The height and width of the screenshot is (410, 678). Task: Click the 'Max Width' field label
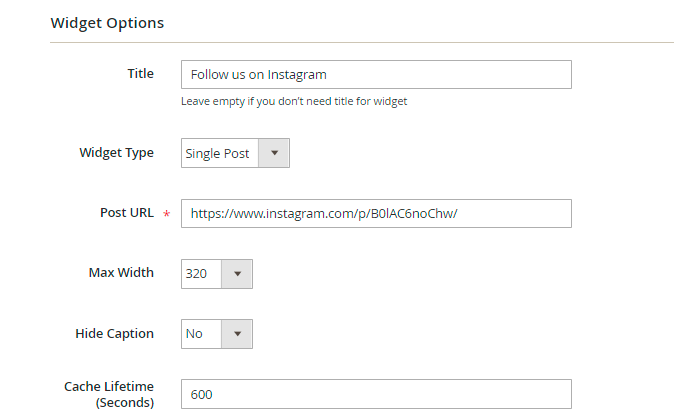[121, 272]
